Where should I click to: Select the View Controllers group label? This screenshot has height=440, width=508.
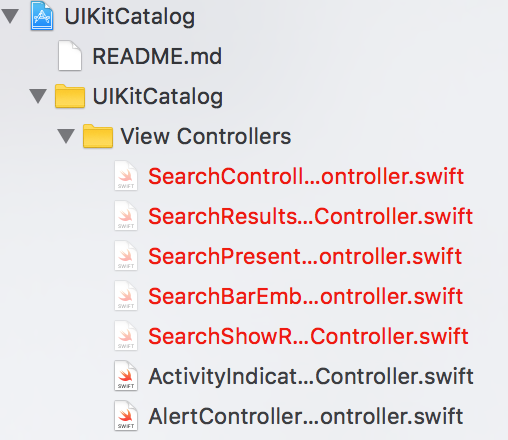pos(206,136)
